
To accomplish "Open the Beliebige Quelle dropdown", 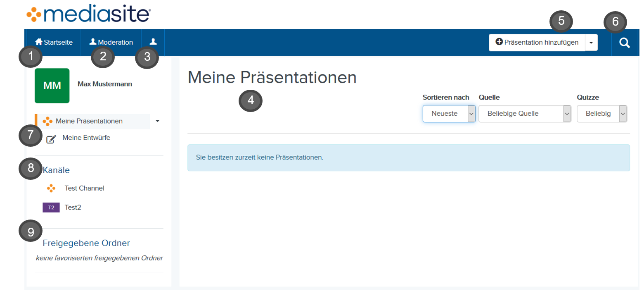I will [524, 114].
